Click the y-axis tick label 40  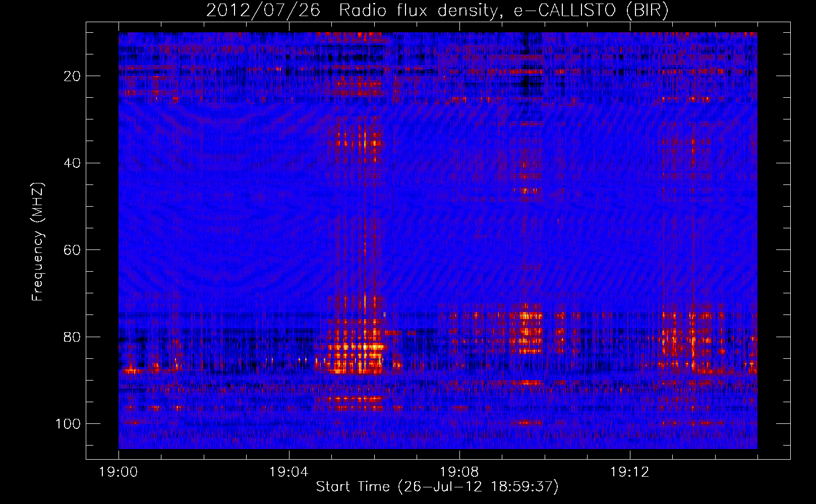pos(73,163)
